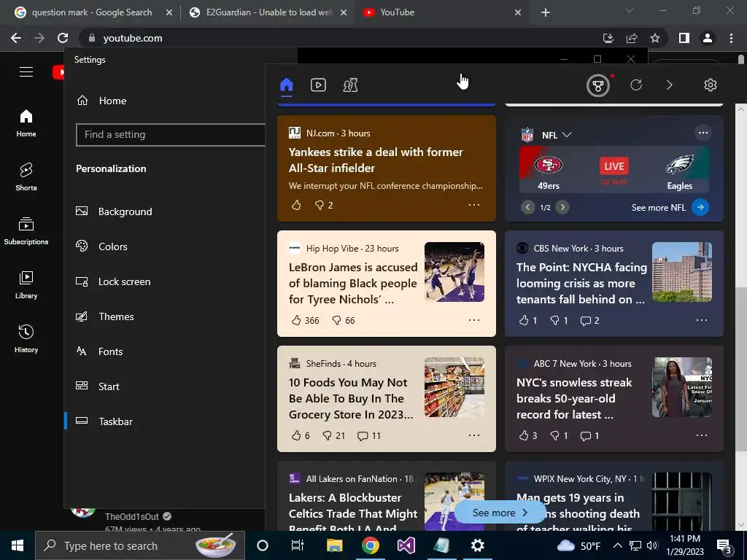The width and height of the screenshot is (747, 560).
Task: Open more options on SheFinds card
Action: [x=474, y=435]
